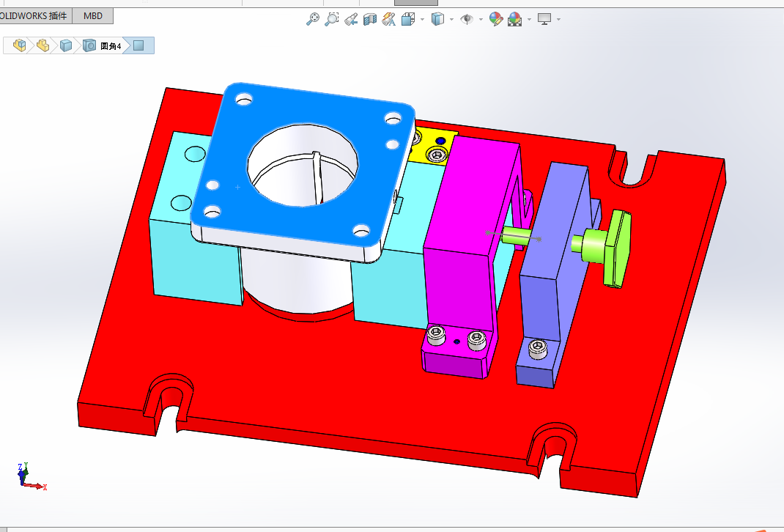The image size is (784, 532).
Task: Switch to the SOLIDWORKS 插件 tab
Action: click(x=35, y=16)
